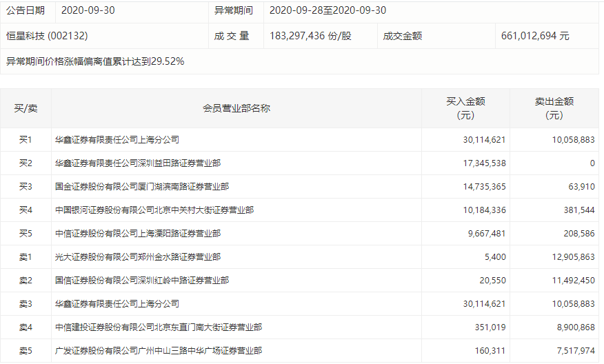This screenshot has height=364, width=604.
Task: Click the 买1 rank label
Action: click(x=26, y=140)
